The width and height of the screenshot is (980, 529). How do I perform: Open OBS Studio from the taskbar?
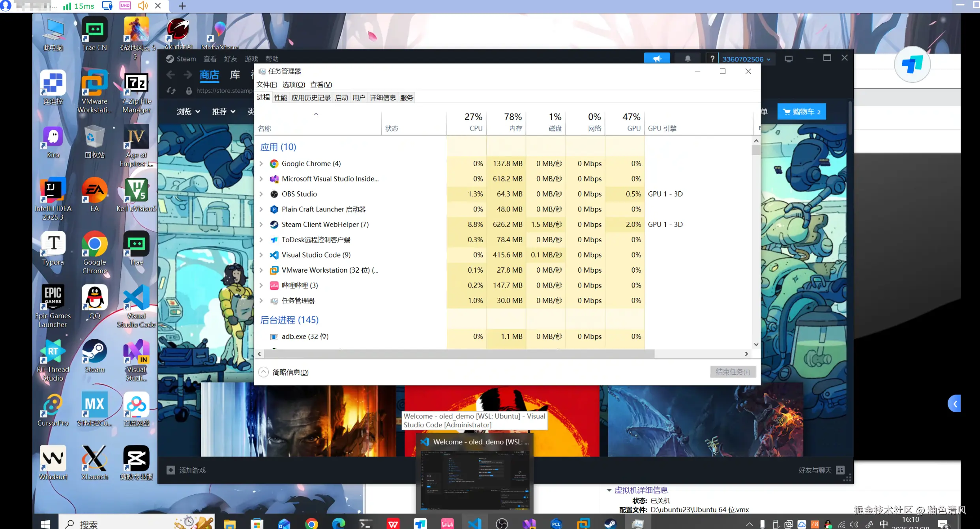[502, 523]
